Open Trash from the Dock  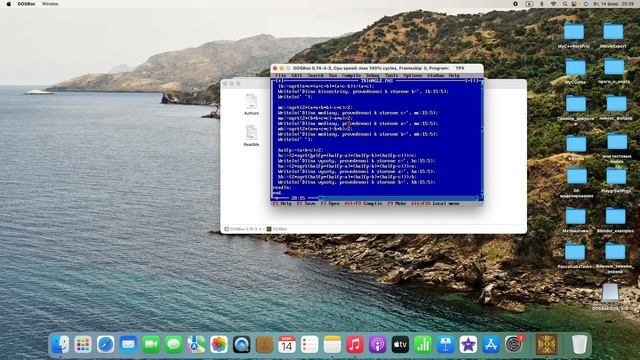(x=579, y=344)
